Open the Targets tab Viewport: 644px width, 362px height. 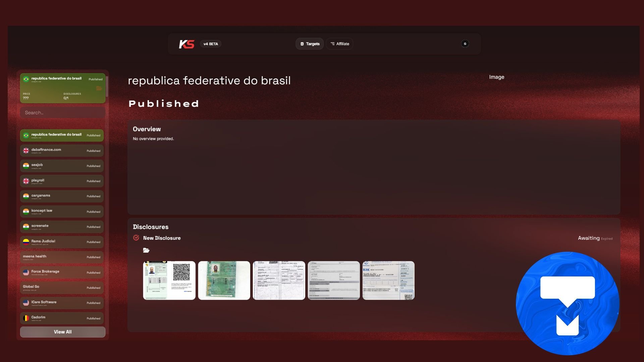pos(310,44)
